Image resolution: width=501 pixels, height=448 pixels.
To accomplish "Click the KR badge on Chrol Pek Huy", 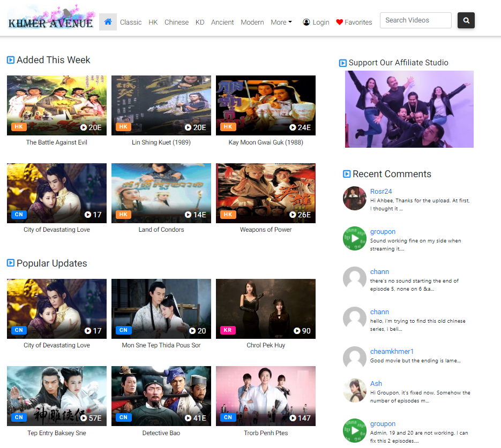I will pos(228,330).
